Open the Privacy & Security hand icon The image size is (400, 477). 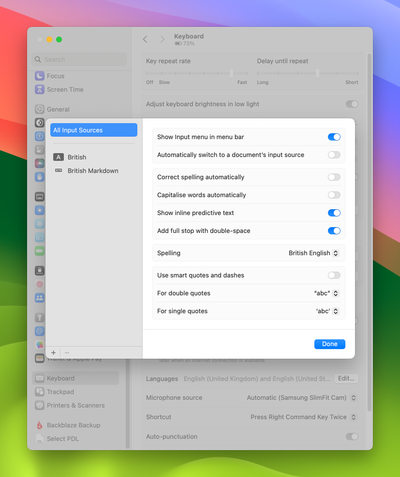coord(40,177)
